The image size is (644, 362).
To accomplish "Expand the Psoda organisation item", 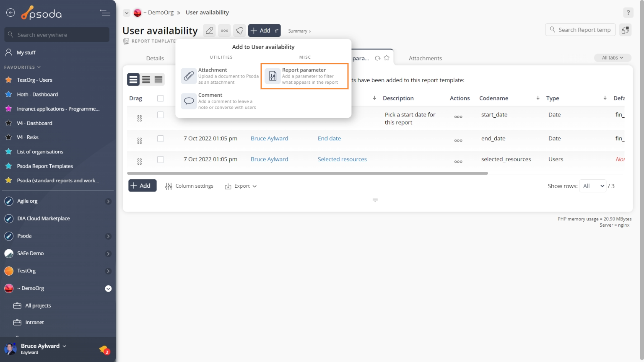I will (x=108, y=236).
